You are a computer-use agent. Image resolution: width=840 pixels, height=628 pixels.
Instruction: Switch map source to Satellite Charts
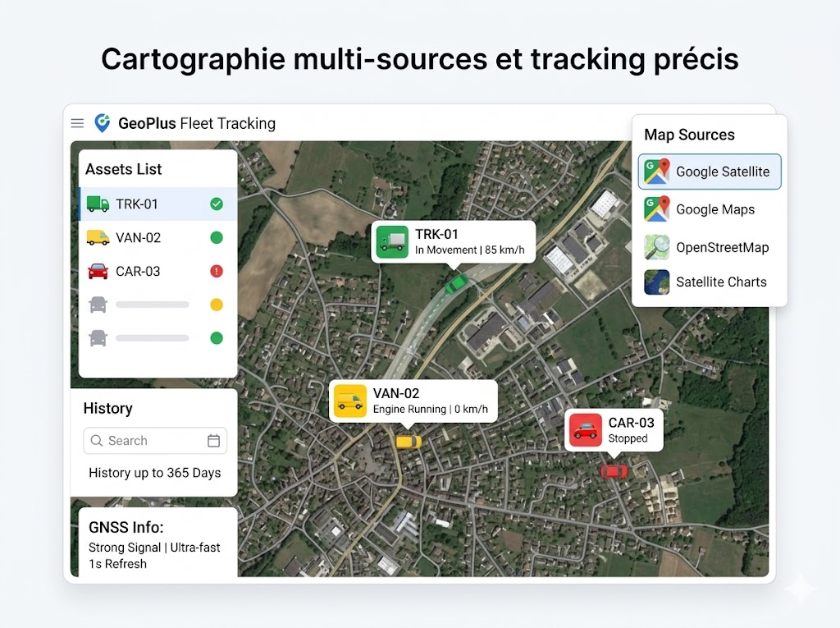coord(710,282)
